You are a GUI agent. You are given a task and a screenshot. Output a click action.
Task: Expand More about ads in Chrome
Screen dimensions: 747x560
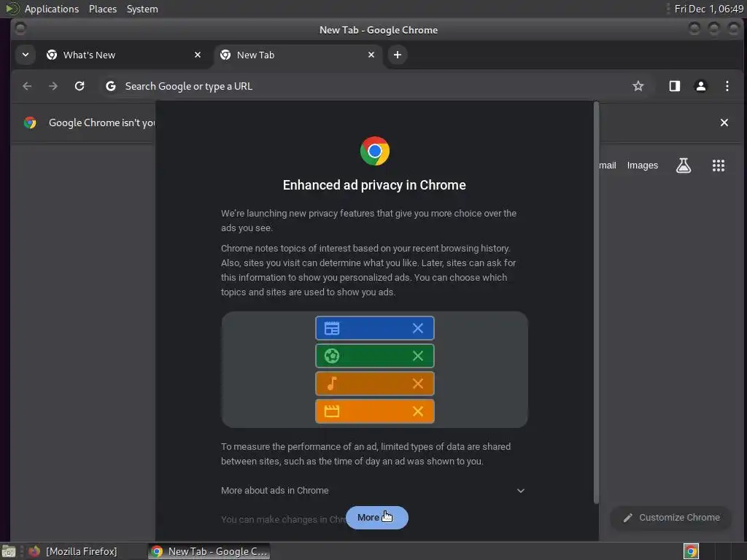[373, 491]
